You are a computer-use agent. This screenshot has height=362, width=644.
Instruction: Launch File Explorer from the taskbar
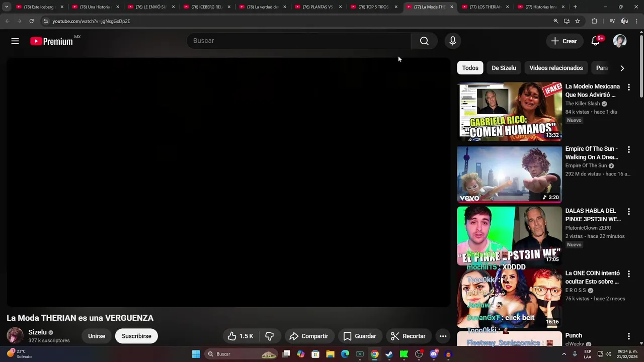[330, 354]
